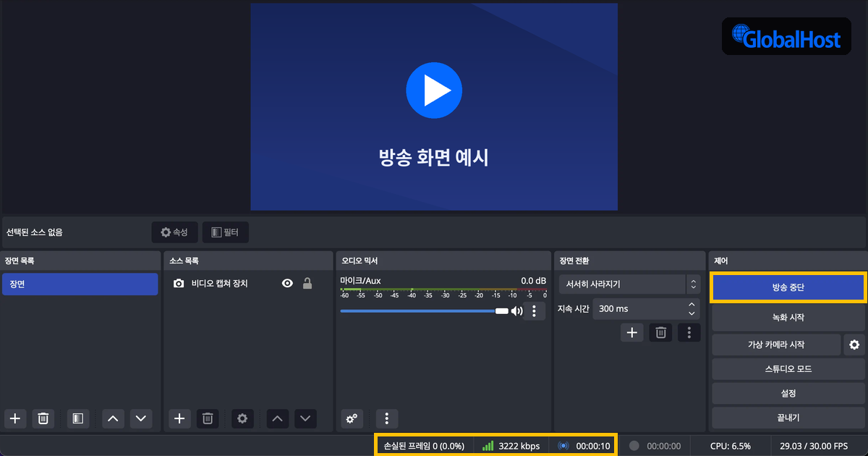Click the 00:00:00 recording timer
Image resolution: width=868 pixels, height=456 pixels.
(664, 446)
